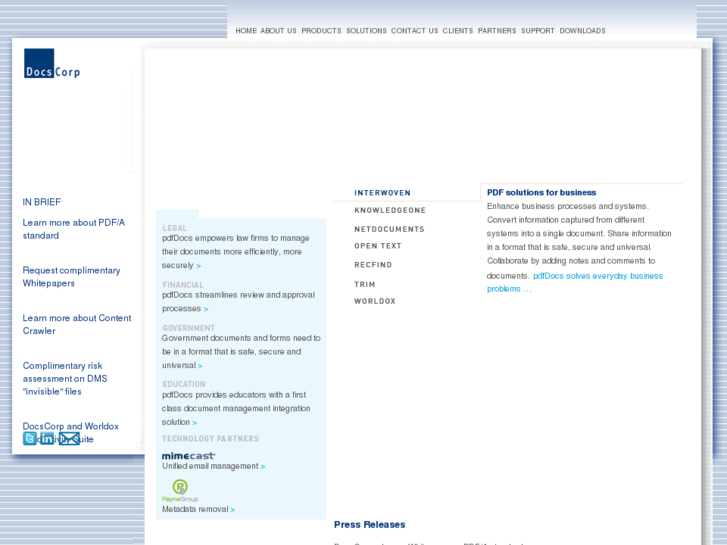This screenshot has width=727, height=545.
Task: Click the LEGAL section heading
Action: click(x=175, y=228)
